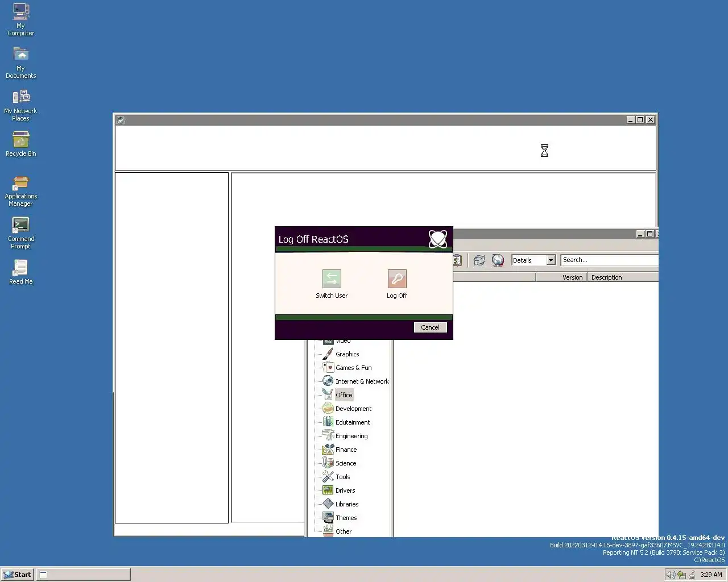Open the My Network Places desktop icon
The height and width of the screenshot is (582, 728).
click(20, 105)
